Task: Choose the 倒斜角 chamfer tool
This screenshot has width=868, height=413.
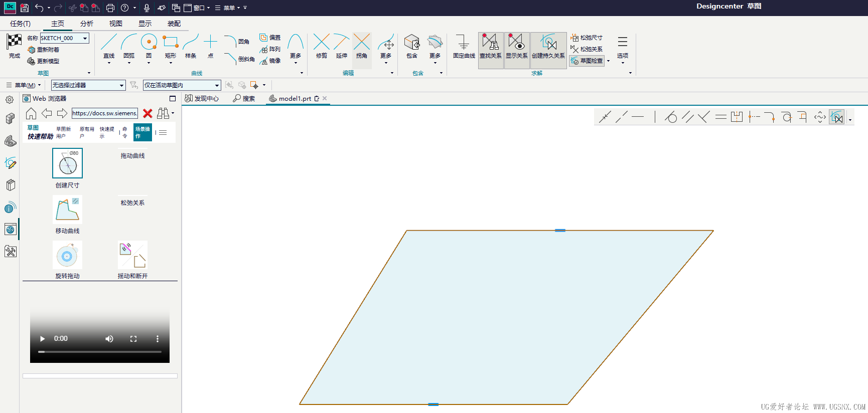Action: coord(239,59)
